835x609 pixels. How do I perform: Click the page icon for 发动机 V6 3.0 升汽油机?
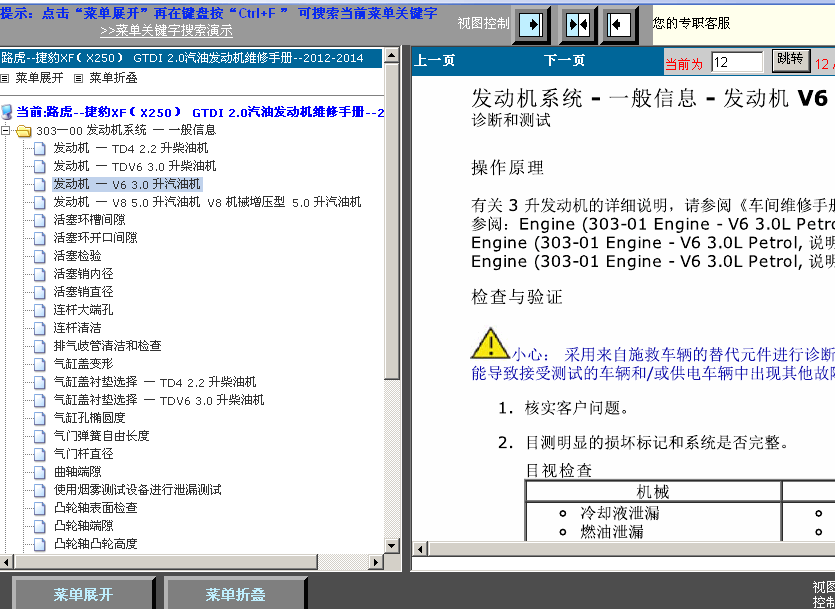click(x=40, y=184)
